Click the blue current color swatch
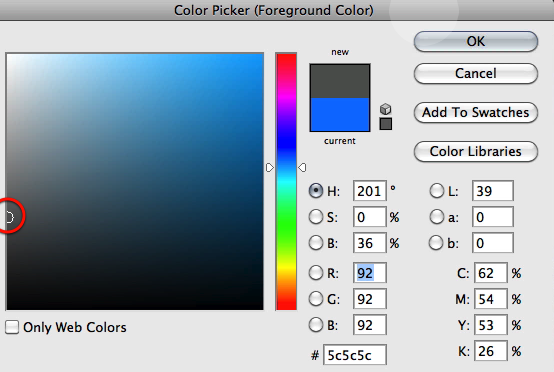Viewport: 554px width, 372px height. (x=340, y=114)
